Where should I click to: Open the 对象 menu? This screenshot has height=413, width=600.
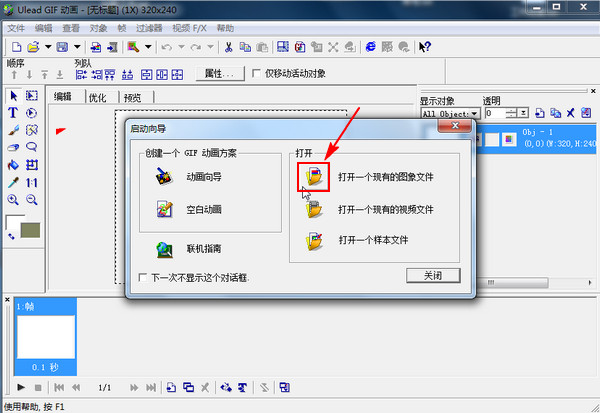98,28
